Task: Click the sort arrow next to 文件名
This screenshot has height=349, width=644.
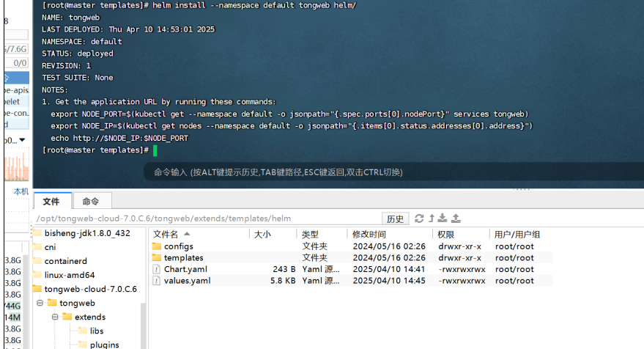Action: [187, 234]
